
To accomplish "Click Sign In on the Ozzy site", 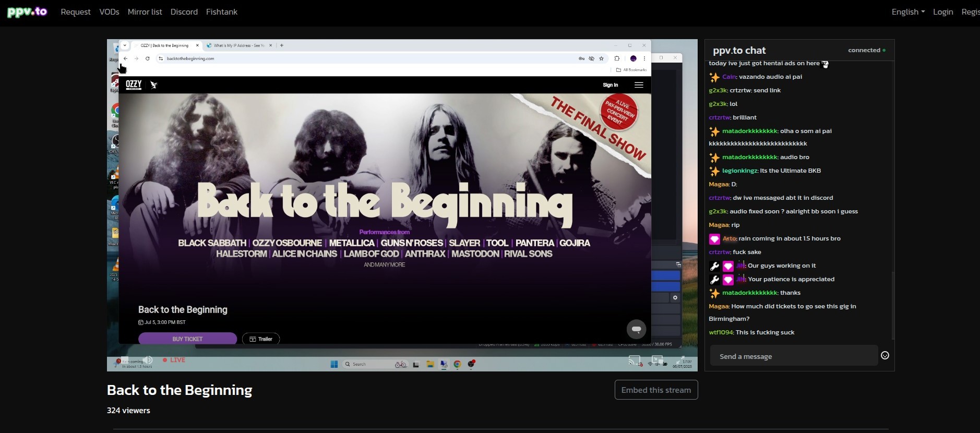I will click(610, 85).
